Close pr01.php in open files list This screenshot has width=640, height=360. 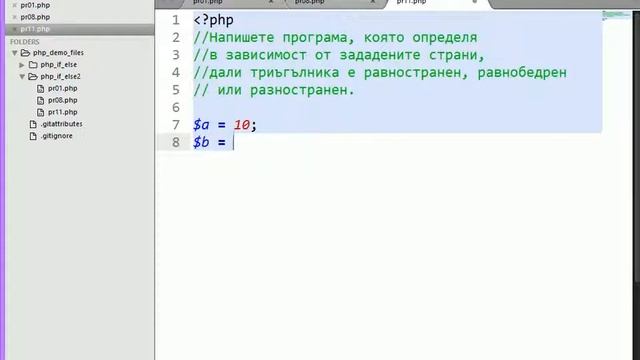[x=15, y=5]
